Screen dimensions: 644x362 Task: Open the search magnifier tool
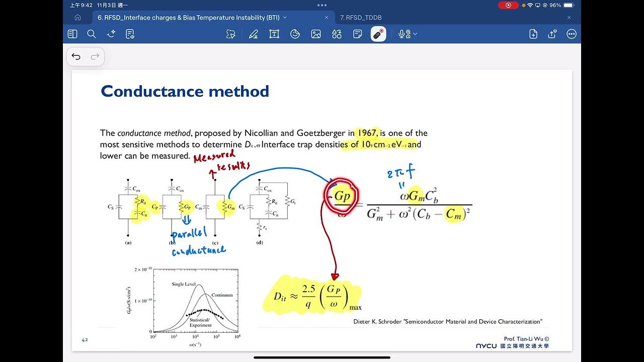coord(92,34)
